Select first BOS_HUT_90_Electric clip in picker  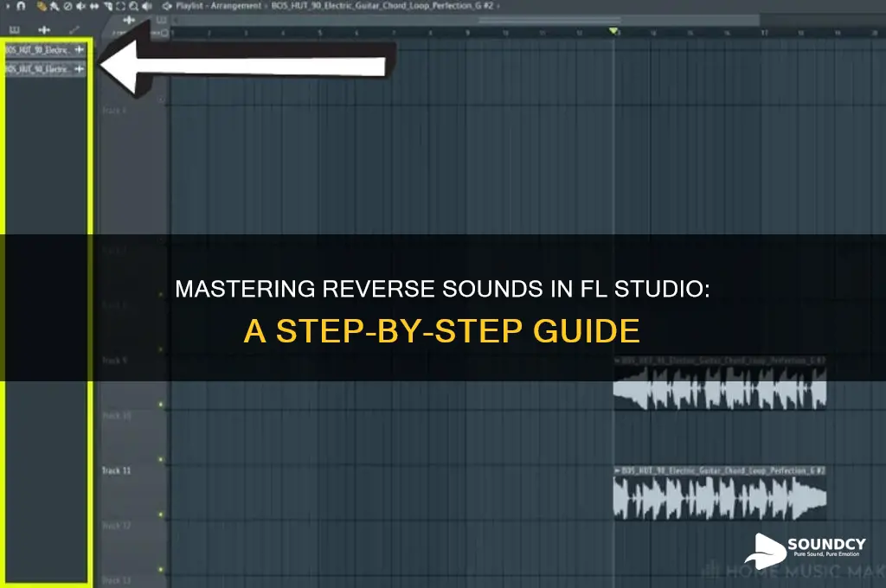45,49
